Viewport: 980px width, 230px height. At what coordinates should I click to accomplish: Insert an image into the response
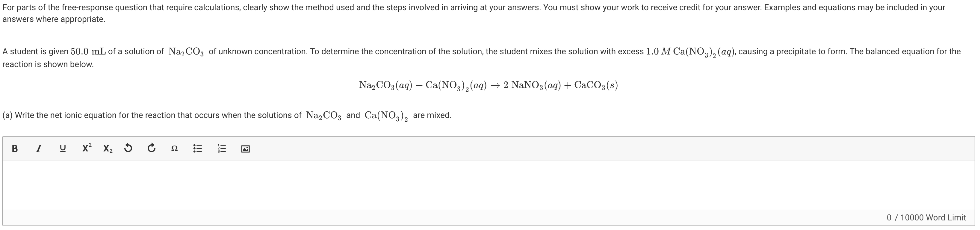[245, 149]
